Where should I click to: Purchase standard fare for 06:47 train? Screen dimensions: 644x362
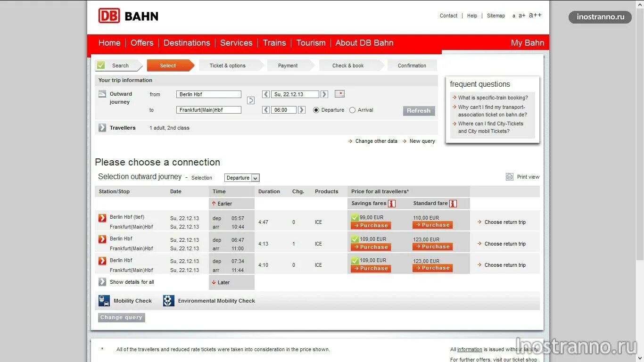point(433,247)
